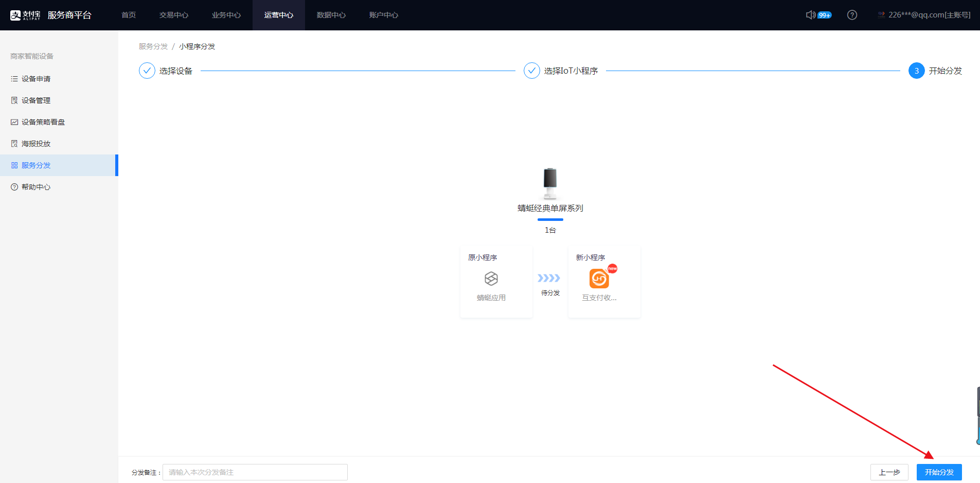
Task: Click the 服务分发 breadcrumb link
Action: pyautogui.click(x=153, y=46)
